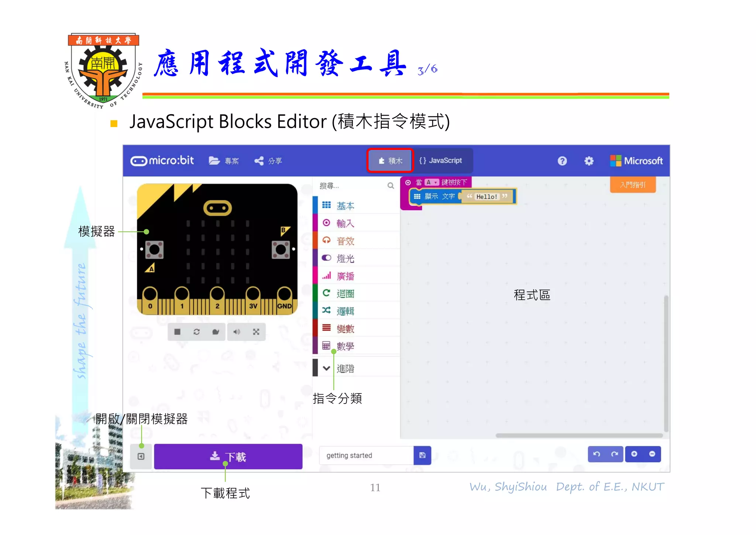Undo the last action
Screen dimensions: 756x535
pyautogui.click(x=597, y=454)
